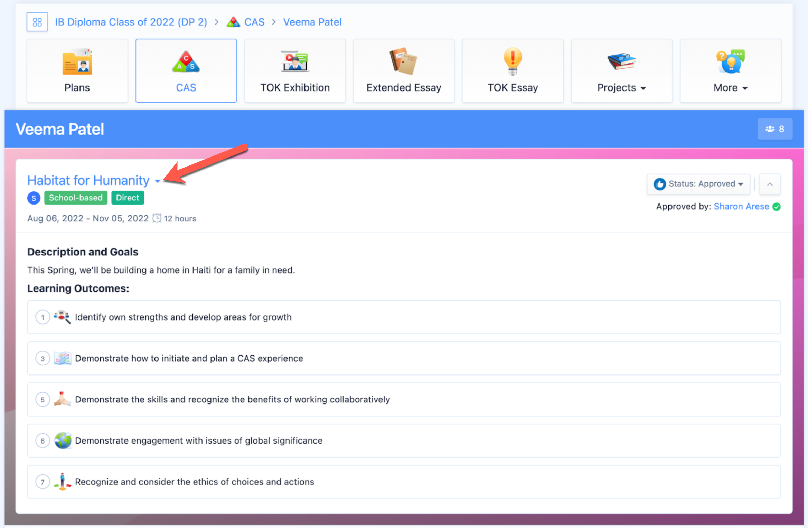Expand the Projects dropdown menu
Screen dimensions: 808x532
click(x=622, y=71)
